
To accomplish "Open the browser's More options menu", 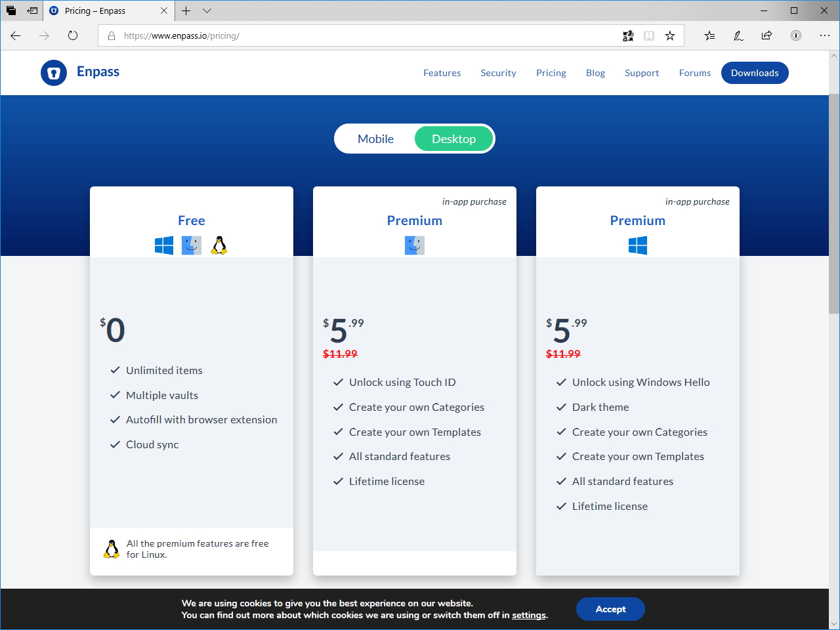I will 825,35.
